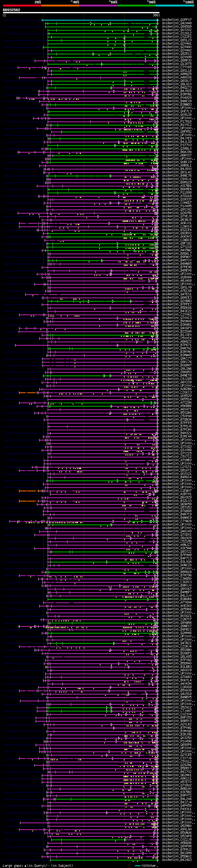197x868 pixels.
Task: Click UniRef100_Q20BN3 label
Action: tap(177, 301)
